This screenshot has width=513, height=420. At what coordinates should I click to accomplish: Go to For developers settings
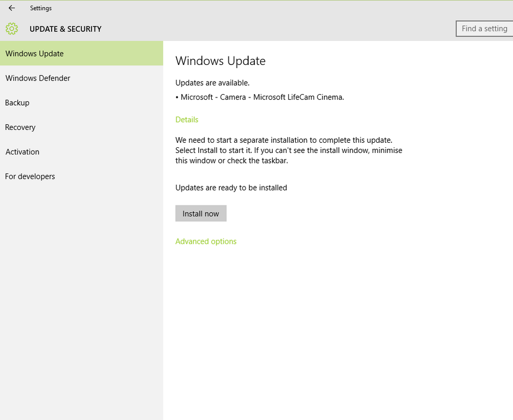click(81, 176)
